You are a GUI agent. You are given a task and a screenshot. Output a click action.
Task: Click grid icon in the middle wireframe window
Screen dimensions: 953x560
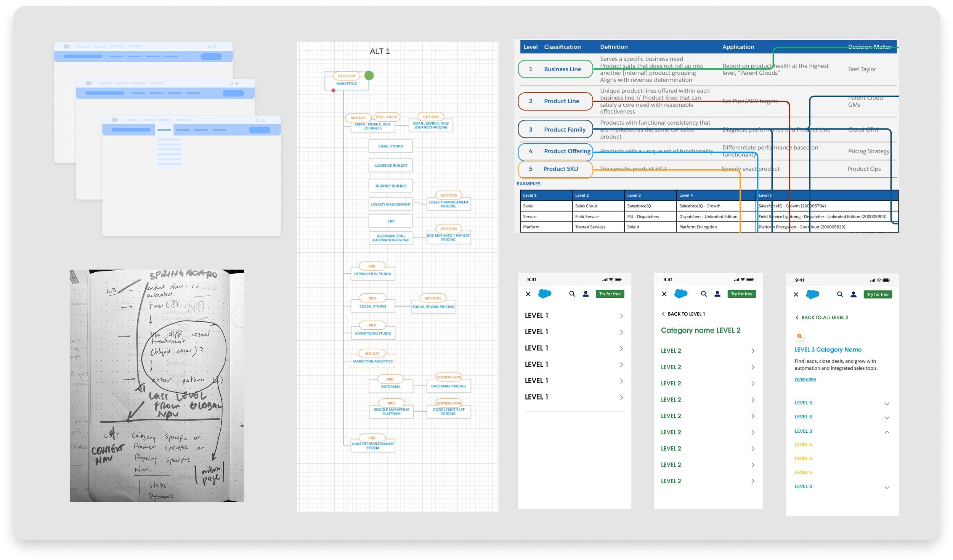pos(237,83)
